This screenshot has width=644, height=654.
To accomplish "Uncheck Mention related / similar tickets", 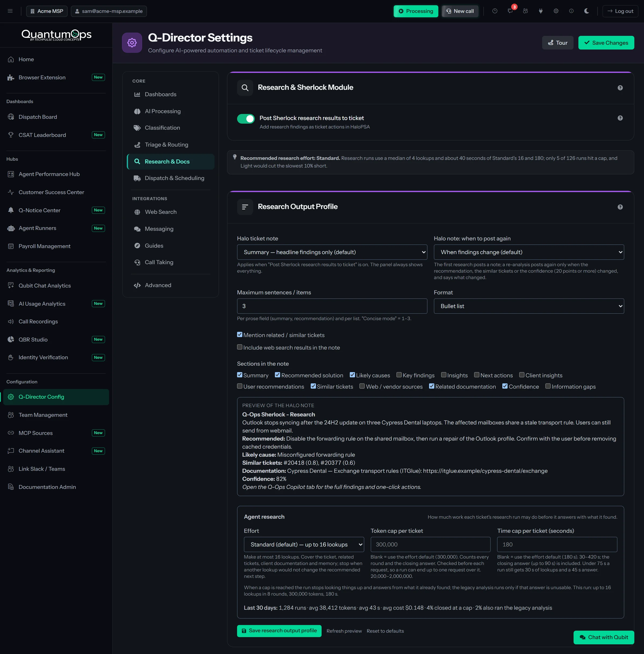I will (240, 335).
